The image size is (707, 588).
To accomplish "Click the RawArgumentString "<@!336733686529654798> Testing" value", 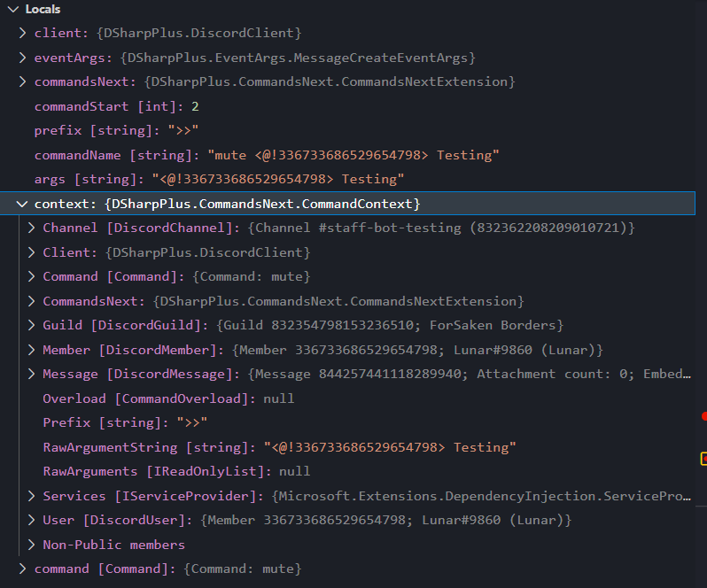I will 390,447.
